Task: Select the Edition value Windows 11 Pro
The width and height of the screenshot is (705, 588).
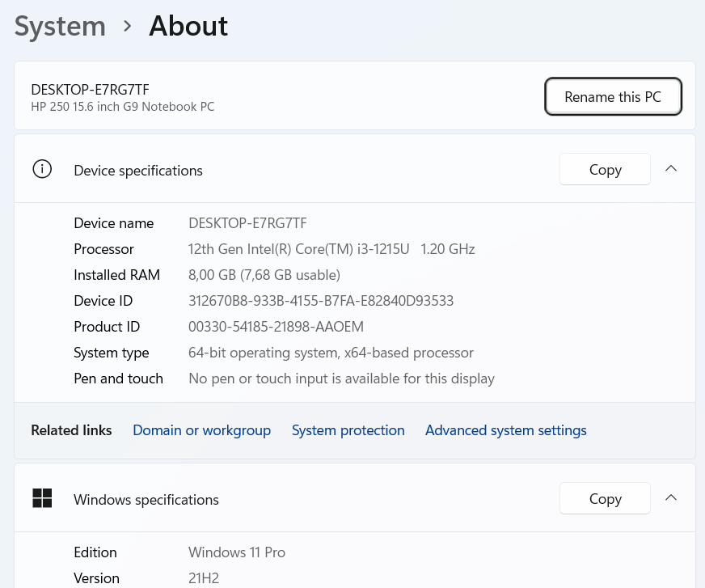Action: 237,552
